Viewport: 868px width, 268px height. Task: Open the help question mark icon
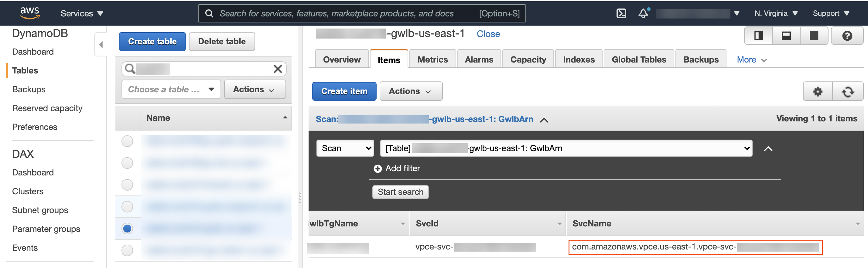pos(847,36)
